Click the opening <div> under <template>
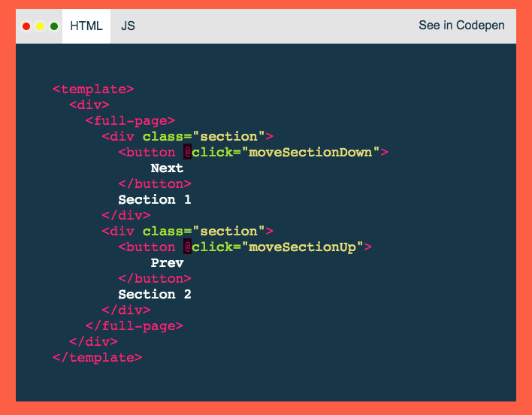Viewport: 532px width, 415px height. (x=89, y=105)
